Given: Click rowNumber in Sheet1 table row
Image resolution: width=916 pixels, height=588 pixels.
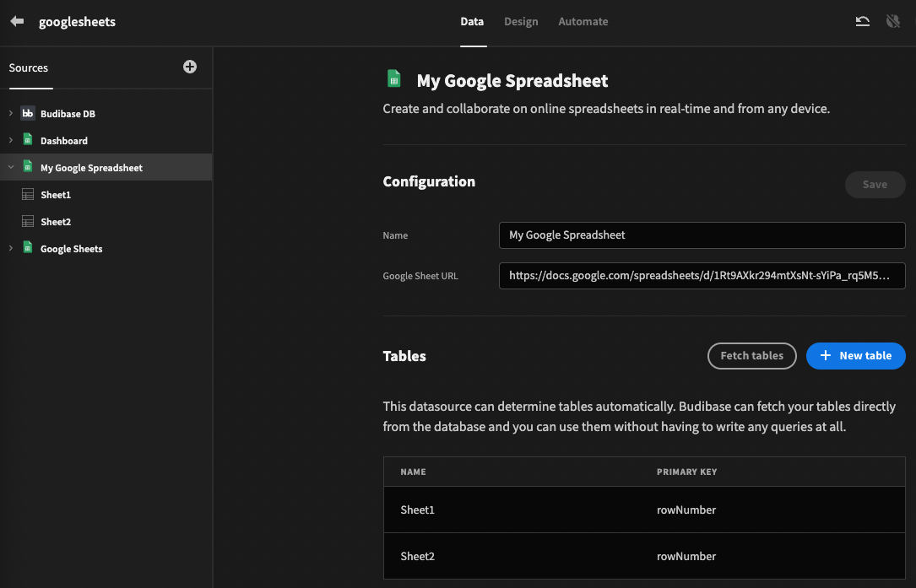Looking at the screenshot, I should 686,510.
